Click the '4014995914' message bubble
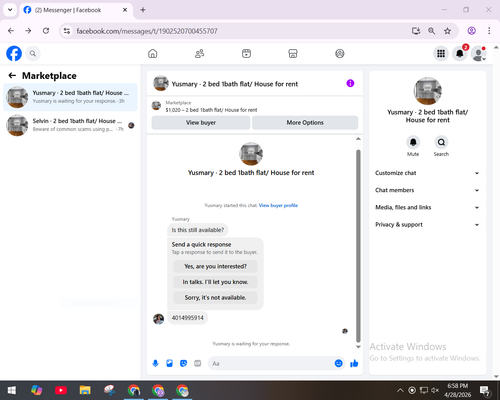Image resolution: width=500 pixels, height=400 pixels. click(187, 318)
